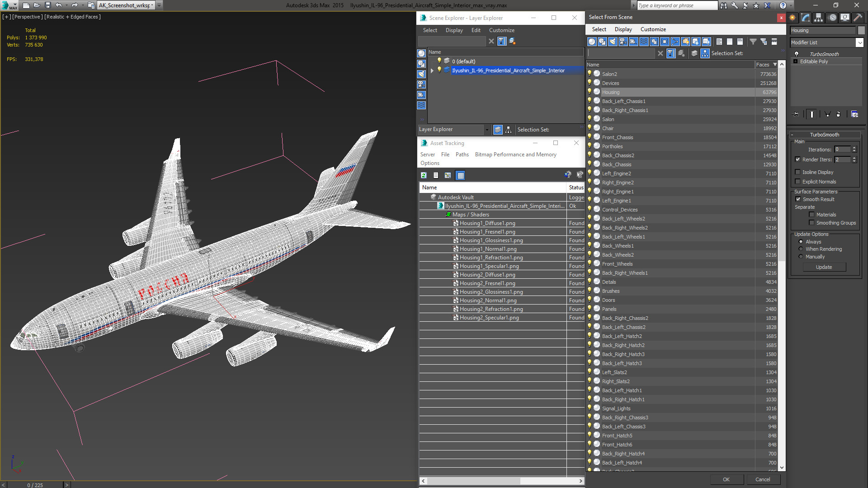Screen dimensions: 868x488
Task: Open the Hierarchy command panel tab
Action: point(819,18)
